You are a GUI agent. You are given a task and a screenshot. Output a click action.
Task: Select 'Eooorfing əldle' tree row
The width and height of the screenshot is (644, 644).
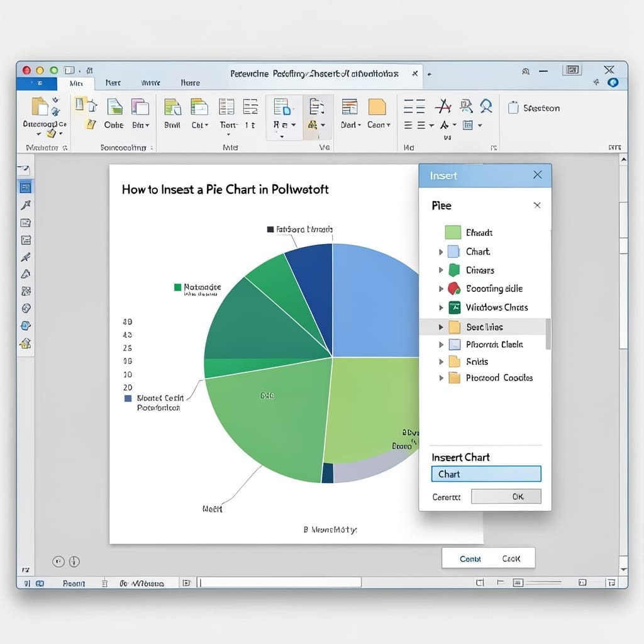tap(485, 288)
